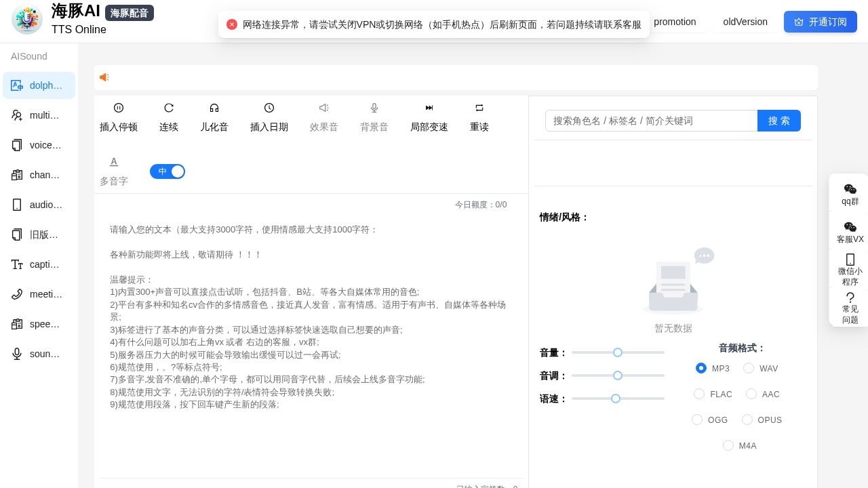Adjust the 语速 speech speed slider
The image size is (868, 488).
pos(616,399)
